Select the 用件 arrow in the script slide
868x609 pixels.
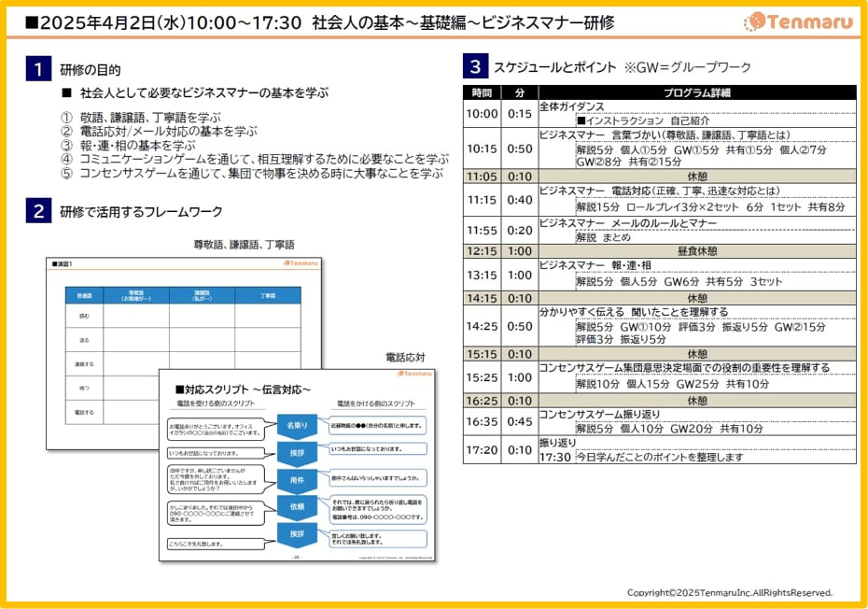298,480
